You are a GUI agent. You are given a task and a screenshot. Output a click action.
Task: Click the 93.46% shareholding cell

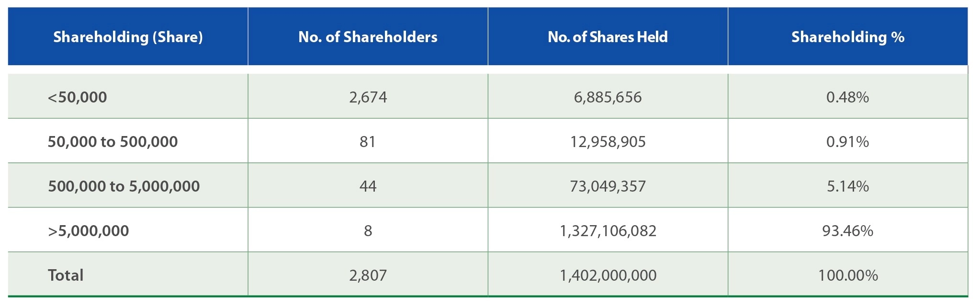click(x=847, y=231)
